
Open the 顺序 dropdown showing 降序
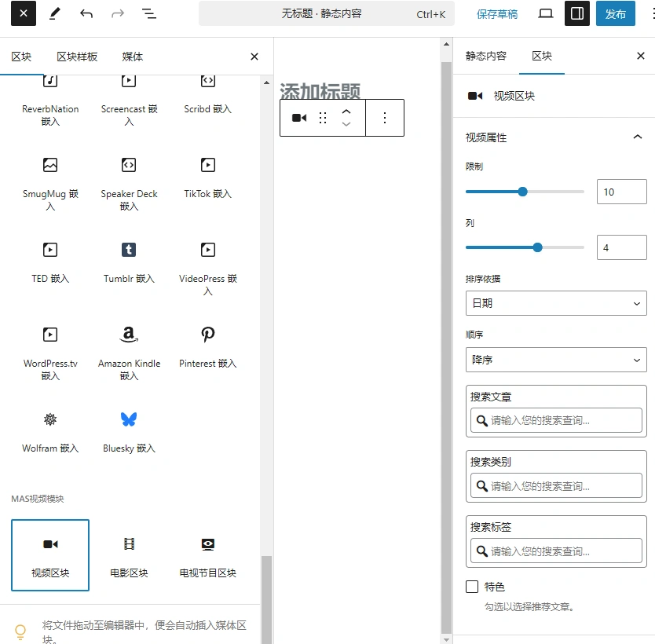coord(555,360)
